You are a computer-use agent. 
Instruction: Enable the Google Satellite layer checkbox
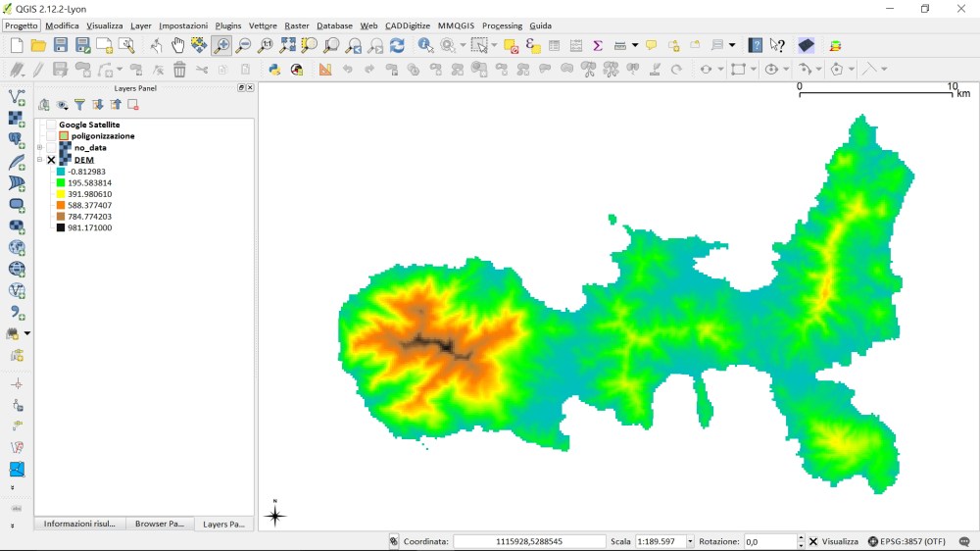pyautogui.click(x=51, y=125)
